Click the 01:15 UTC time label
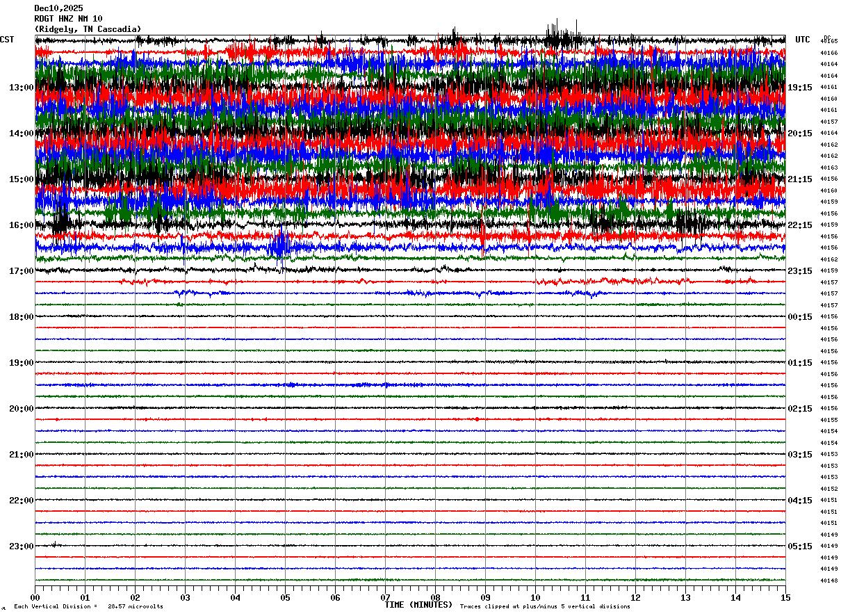The image size is (841, 616). [800, 363]
